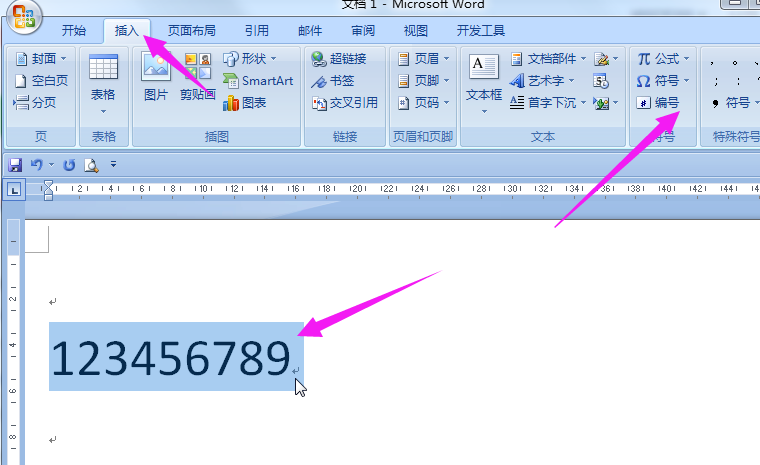The width and height of the screenshot is (760, 465).
Task: Open the 页面布局 tab
Action: tap(191, 31)
